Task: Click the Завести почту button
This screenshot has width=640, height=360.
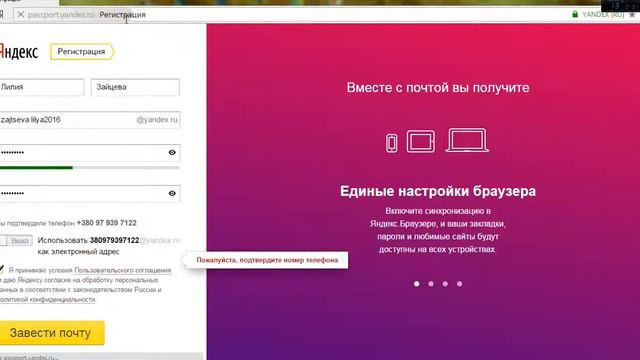Action: pyautogui.click(x=52, y=333)
